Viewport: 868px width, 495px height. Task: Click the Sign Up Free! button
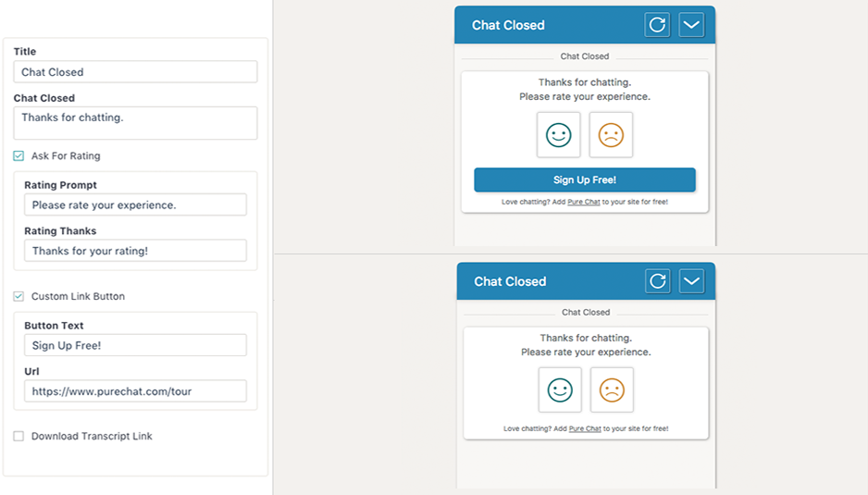click(x=585, y=179)
